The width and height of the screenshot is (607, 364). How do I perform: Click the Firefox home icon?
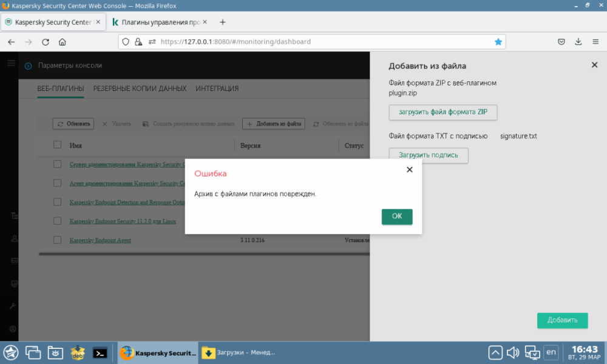click(63, 42)
